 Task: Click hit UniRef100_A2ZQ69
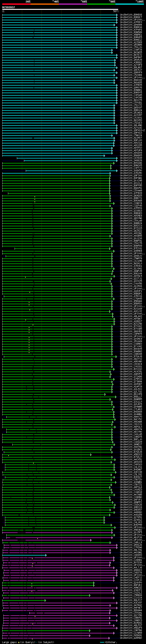click(131, 42)
